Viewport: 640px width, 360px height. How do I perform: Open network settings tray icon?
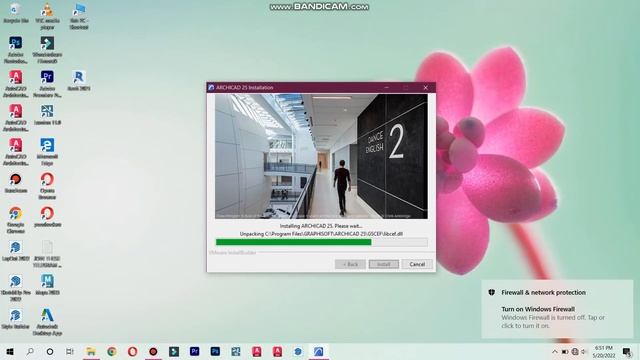click(x=575, y=351)
